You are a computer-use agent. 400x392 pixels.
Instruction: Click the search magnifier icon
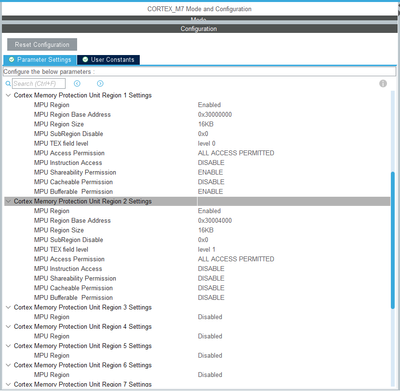8,83
